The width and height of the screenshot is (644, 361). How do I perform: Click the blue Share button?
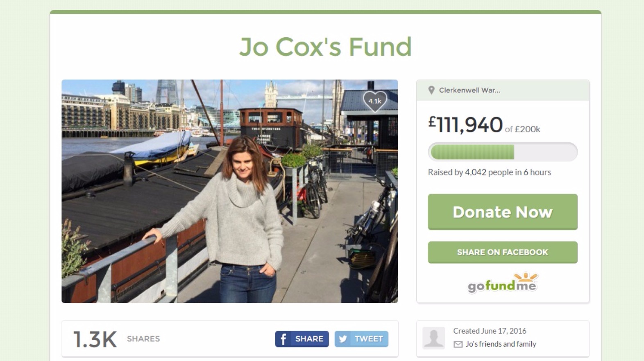(302, 339)
